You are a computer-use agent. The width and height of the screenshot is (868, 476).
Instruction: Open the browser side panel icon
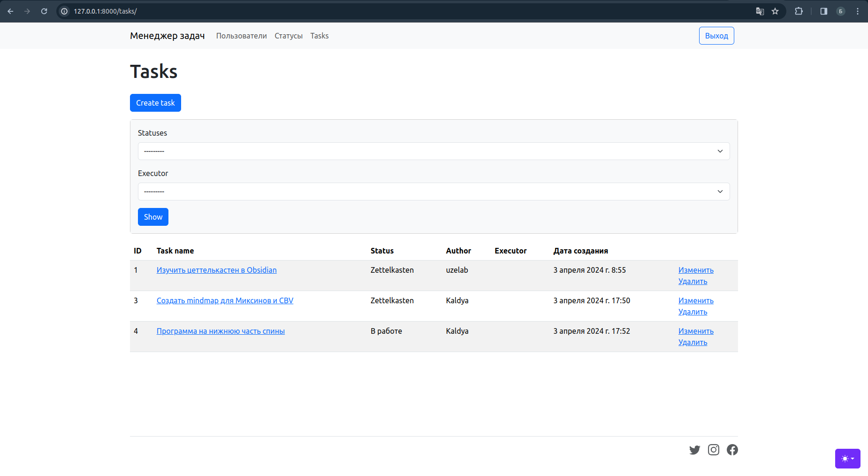point(823,11)
